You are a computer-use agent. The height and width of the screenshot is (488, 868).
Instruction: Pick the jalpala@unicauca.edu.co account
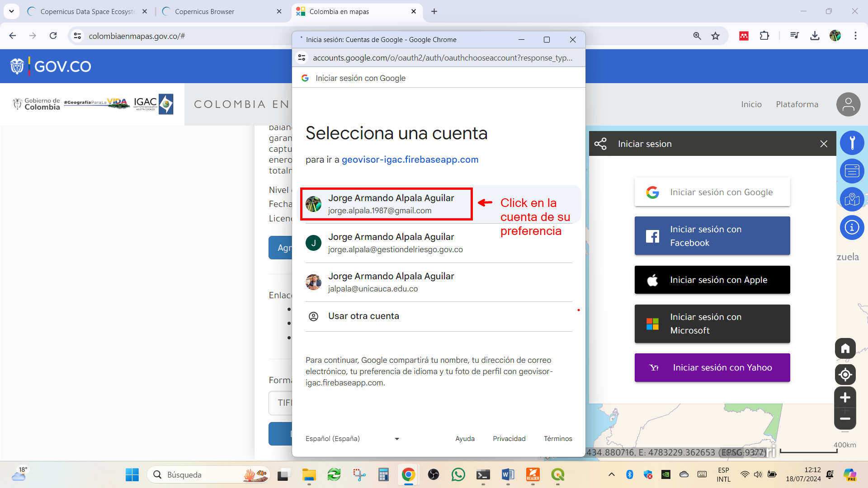[439, 282]
